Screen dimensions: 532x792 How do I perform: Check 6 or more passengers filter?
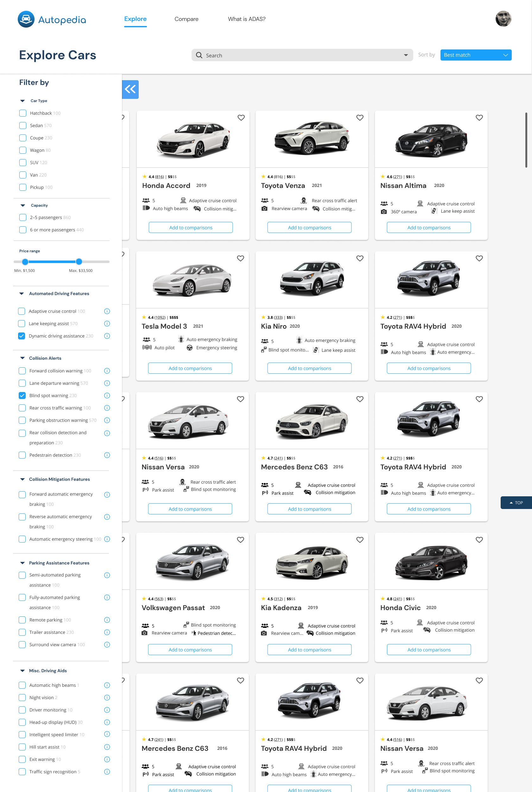click(x=23, y=230)
